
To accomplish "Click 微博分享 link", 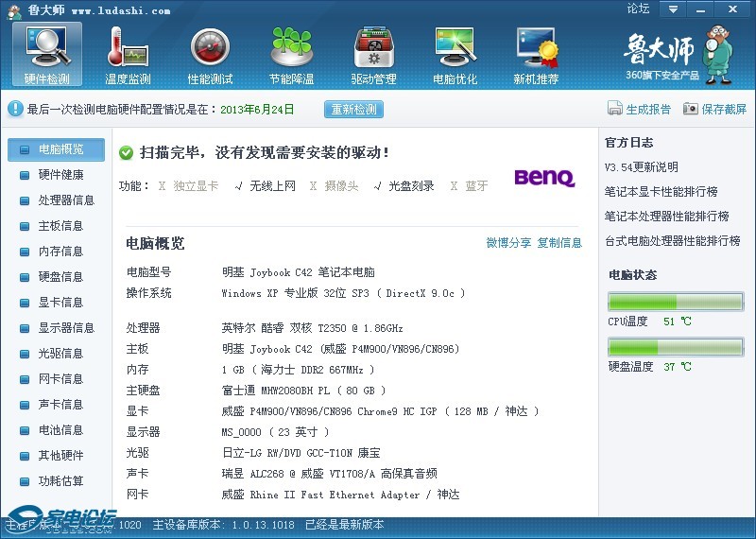I will click(x=508, y=242).
